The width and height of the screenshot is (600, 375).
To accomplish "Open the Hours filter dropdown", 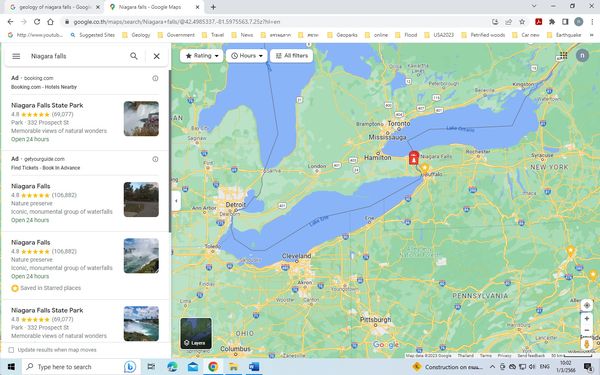I will coord(247,56).
